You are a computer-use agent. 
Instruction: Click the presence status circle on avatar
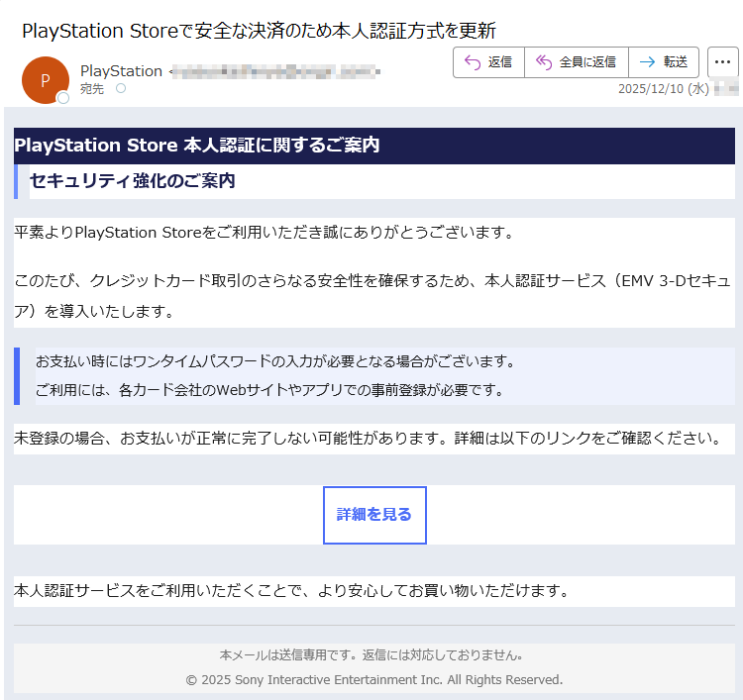click(x=63, y=98)
